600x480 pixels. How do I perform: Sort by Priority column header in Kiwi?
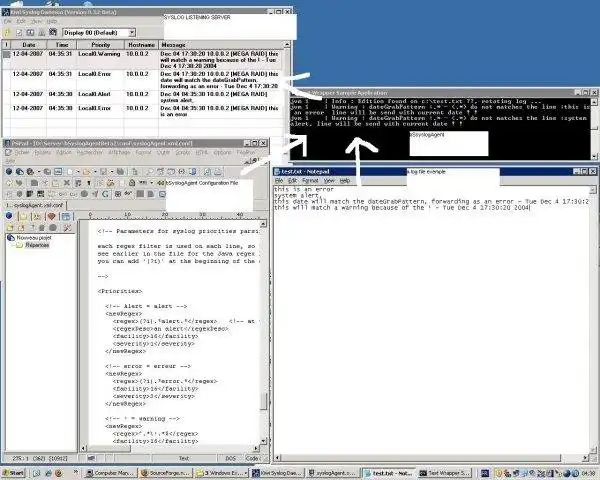pos(100,45)
